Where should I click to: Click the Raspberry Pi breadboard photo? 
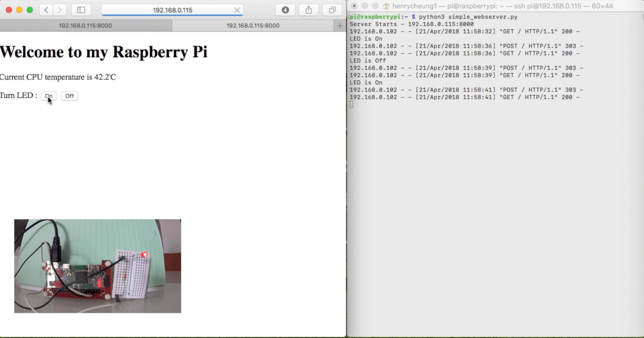[97, 266]
